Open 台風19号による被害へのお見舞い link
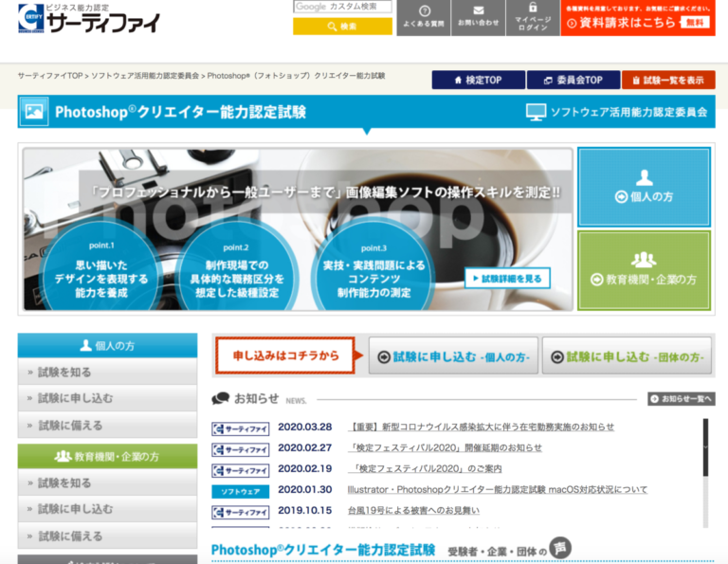The height and width of the screenshot is (564, 728). click(x=413, y=510)
